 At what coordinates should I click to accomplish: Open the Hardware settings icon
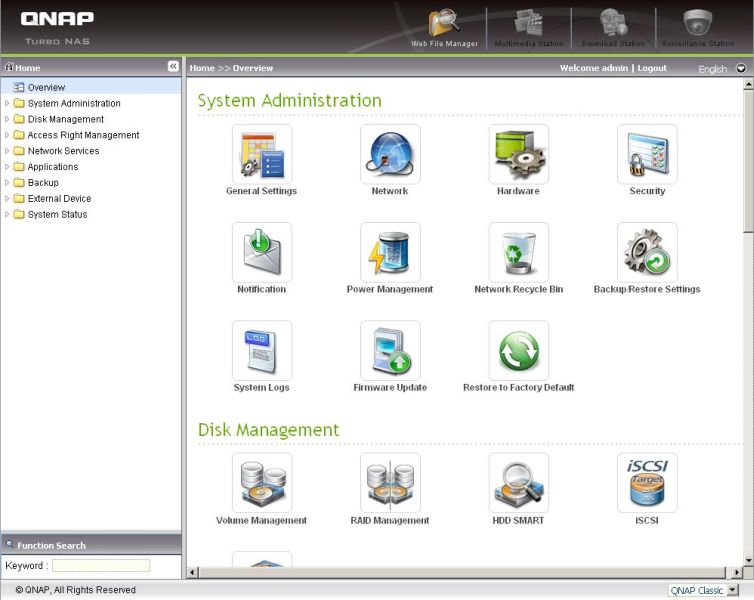518,154
